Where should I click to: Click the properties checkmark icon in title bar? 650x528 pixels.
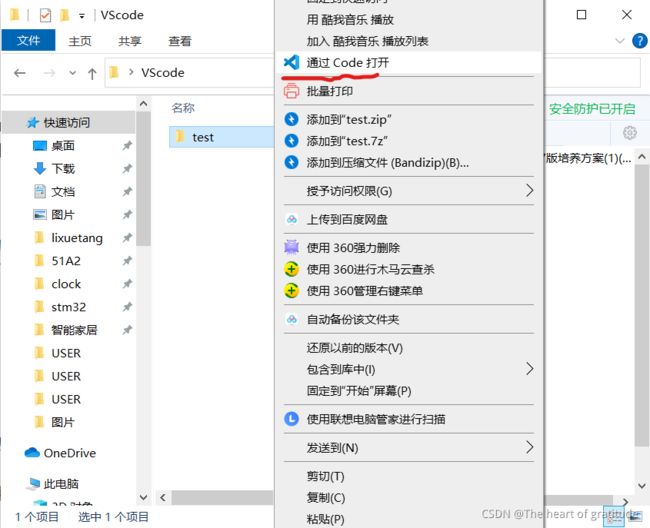click(45, 15)
